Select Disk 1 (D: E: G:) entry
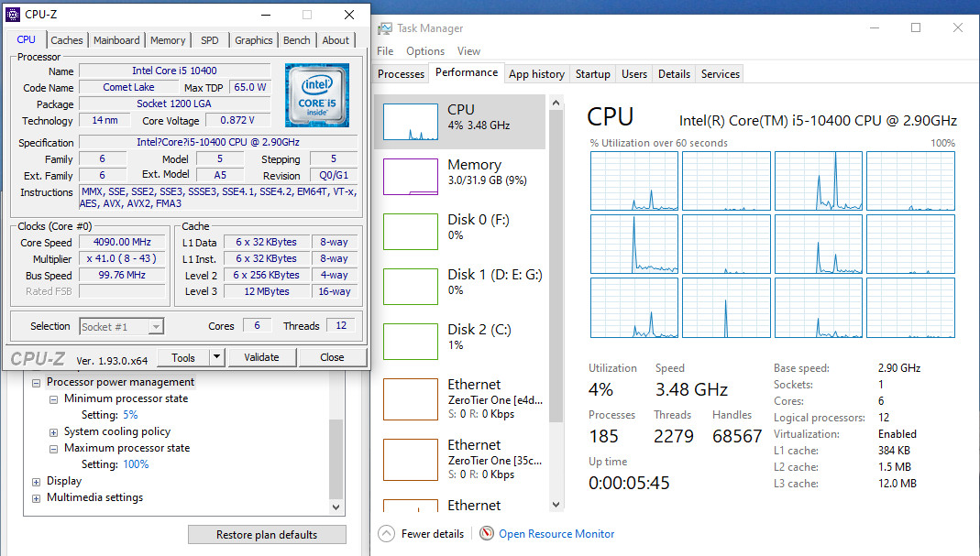 click(460, 286)
